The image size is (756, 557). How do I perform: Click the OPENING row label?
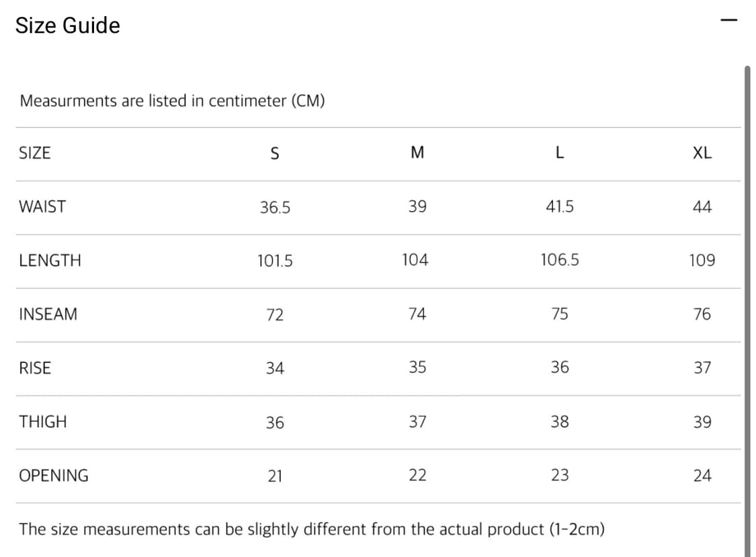point(54,476)
